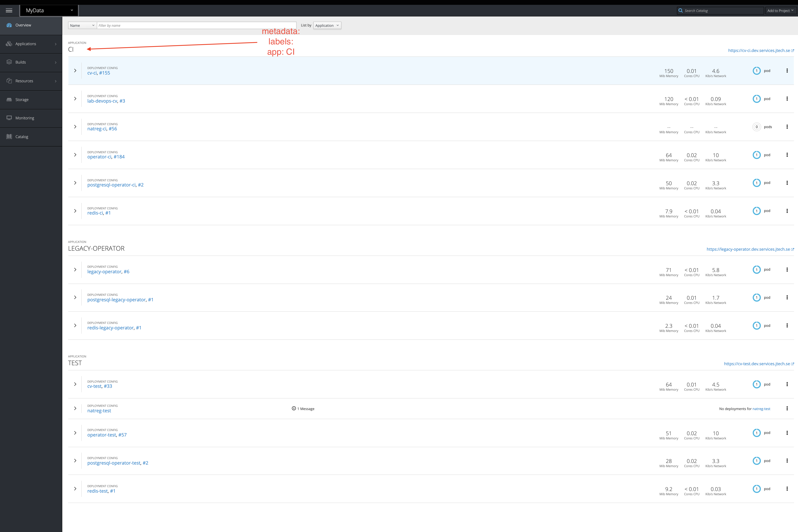Click the Builds sidebar icon
The image size is (798, 532).
(x=9, y=62)
